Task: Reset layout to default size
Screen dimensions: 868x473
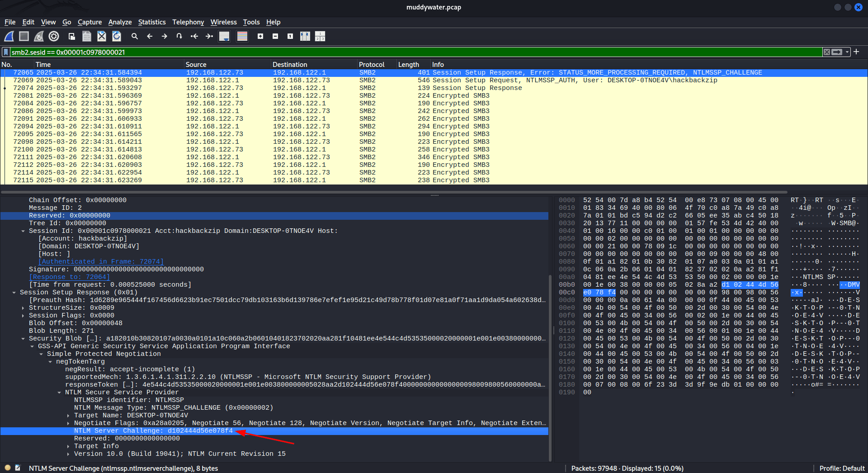Action: click(x=305, y=36)
